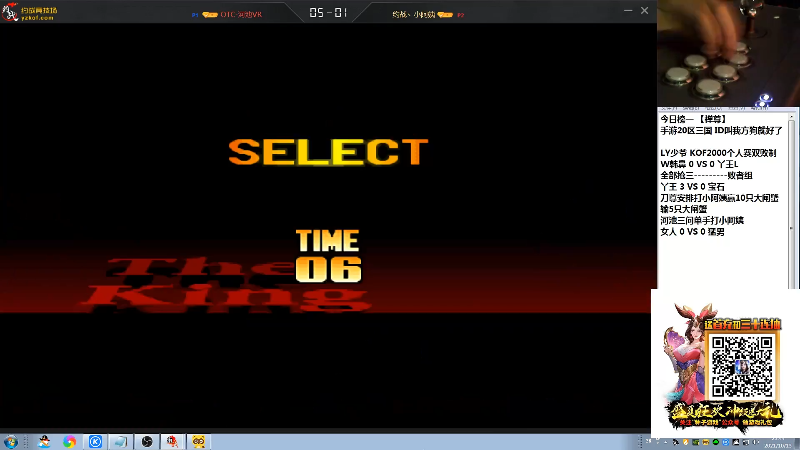Close the arena game window
Screen dimensions: 800x450
pyautogui.click(x=644, y=10)
